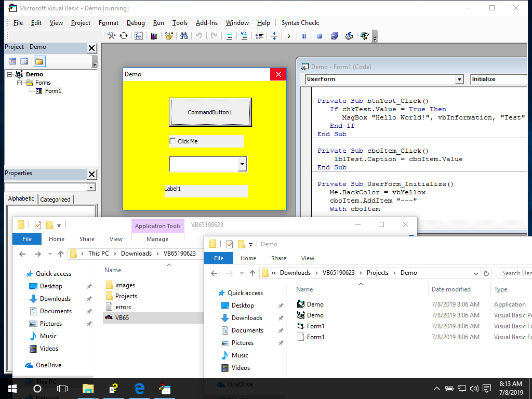
Task: Open the Properties window object dropdown
Action: (x=91, y=187)
